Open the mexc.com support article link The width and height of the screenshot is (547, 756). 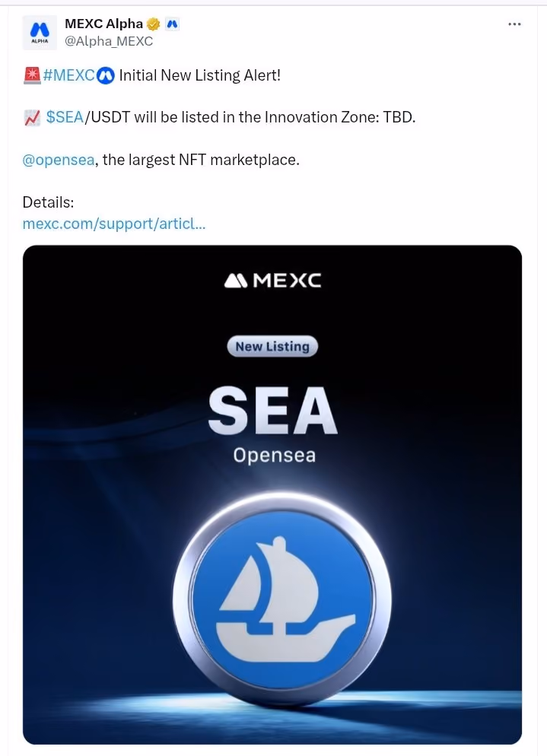pos(114,224)
